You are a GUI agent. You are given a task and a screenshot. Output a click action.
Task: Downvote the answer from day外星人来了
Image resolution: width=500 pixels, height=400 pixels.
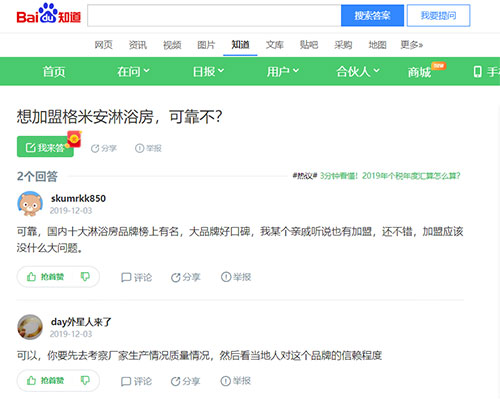[x=85, y=380]
